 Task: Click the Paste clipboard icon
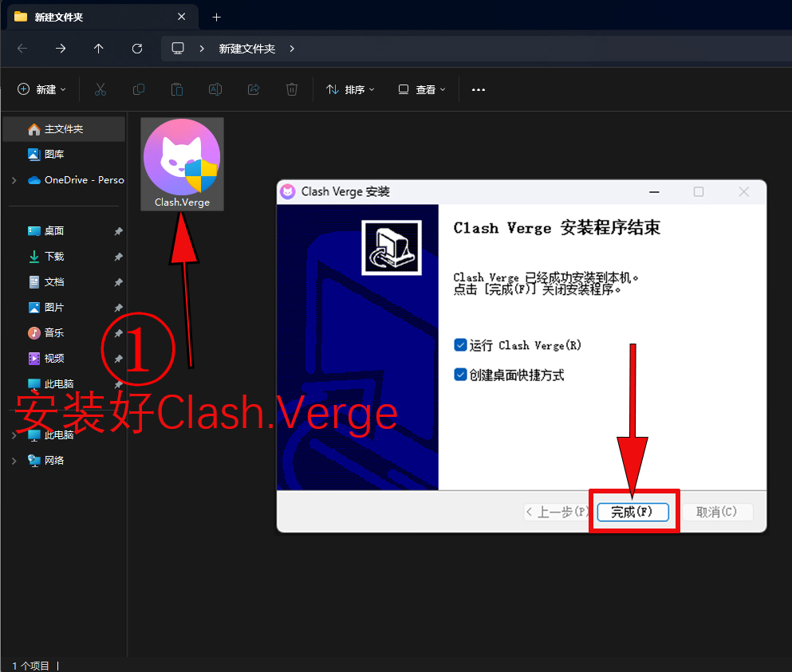coord(177,90)
